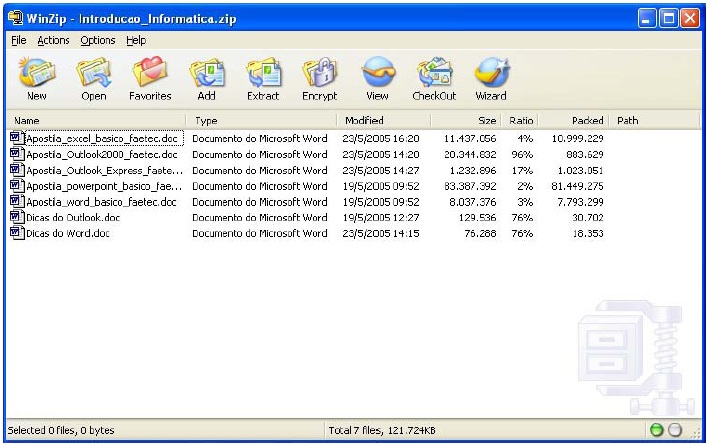Launch the View icon with sunglasses
709x447 pixels.
pyautogui.click(x=378, y=72)
